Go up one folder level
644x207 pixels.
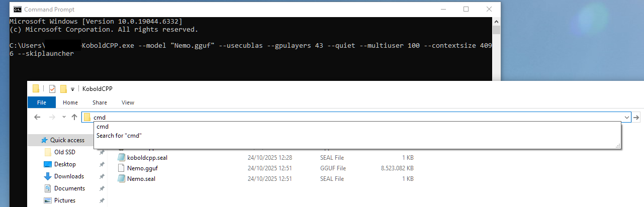[74, 117]
